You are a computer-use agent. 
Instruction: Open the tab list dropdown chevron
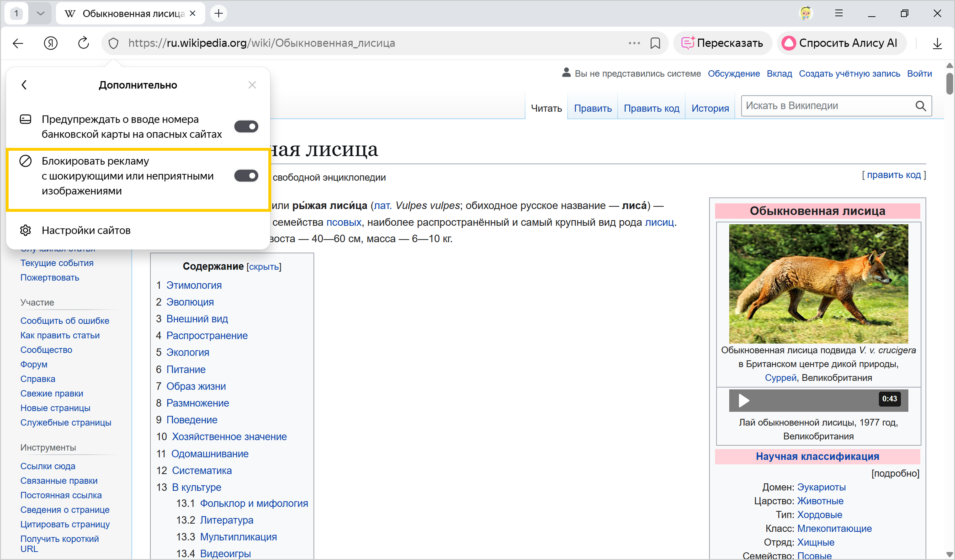click(x=40, y=13)
